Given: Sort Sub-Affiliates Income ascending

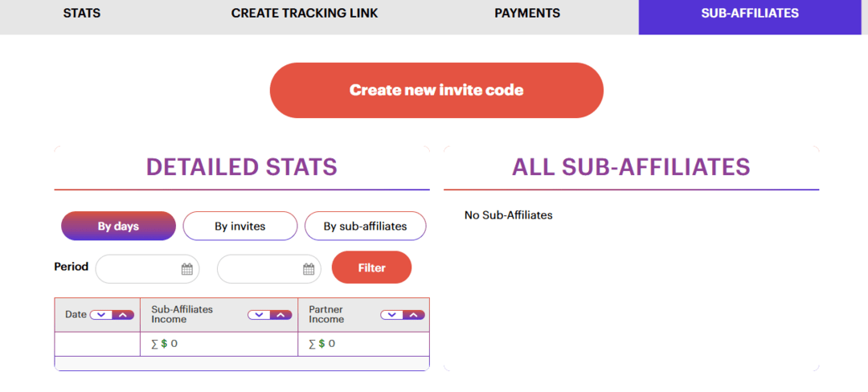Looking at the screenshot, I should point(280,315).
